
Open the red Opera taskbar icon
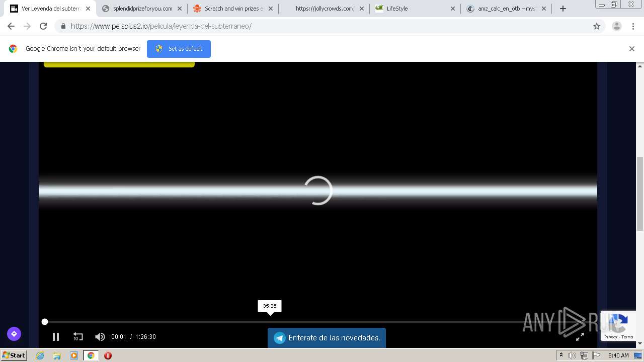coord(108,355)
